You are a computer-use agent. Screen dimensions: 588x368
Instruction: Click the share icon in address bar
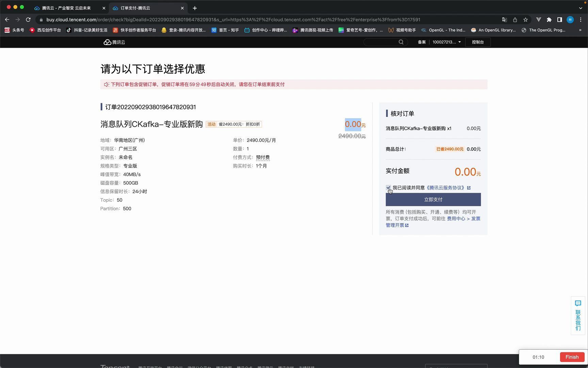pos(515,20)
